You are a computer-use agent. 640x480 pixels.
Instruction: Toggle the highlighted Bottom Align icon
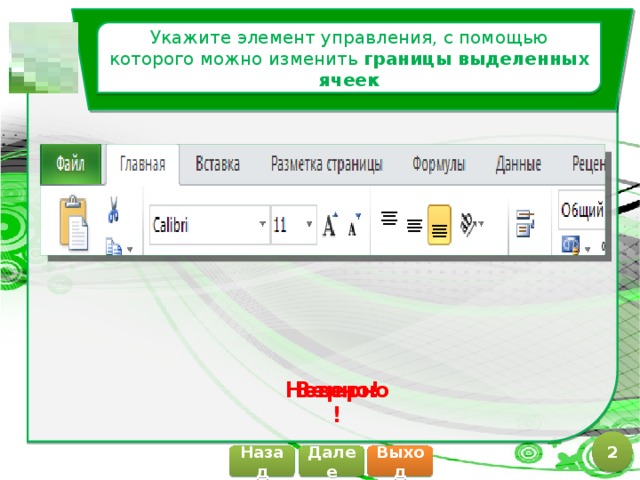tap(439, 225)
